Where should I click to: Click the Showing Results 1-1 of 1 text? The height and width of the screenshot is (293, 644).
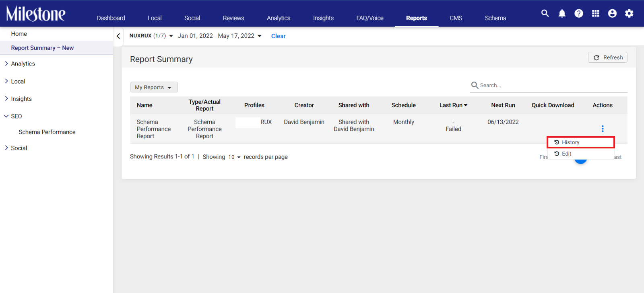pyautogui.click(x=162, y=157)
